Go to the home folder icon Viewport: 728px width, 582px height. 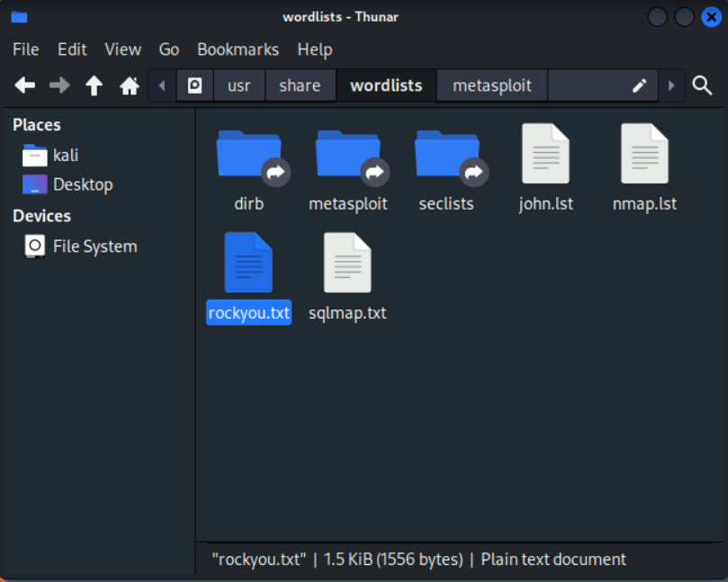coord(130,85)
